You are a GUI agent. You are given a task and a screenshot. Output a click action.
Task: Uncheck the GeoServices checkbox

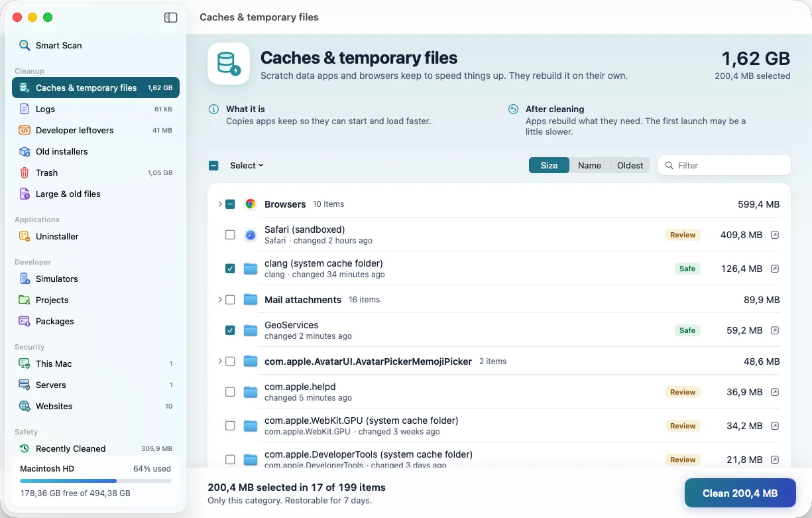point(230,330)
